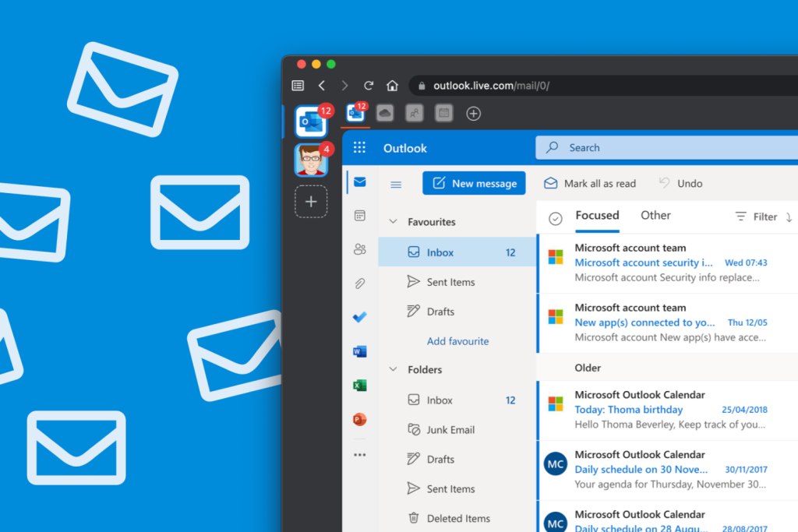Toggle the folder pane with the hamburger icon
This screenshot has height=532, width=798.
tap(396, 184)
